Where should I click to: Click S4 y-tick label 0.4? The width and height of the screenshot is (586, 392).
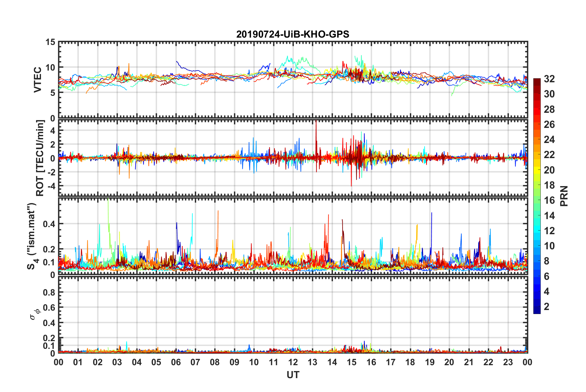coord(49,224)
